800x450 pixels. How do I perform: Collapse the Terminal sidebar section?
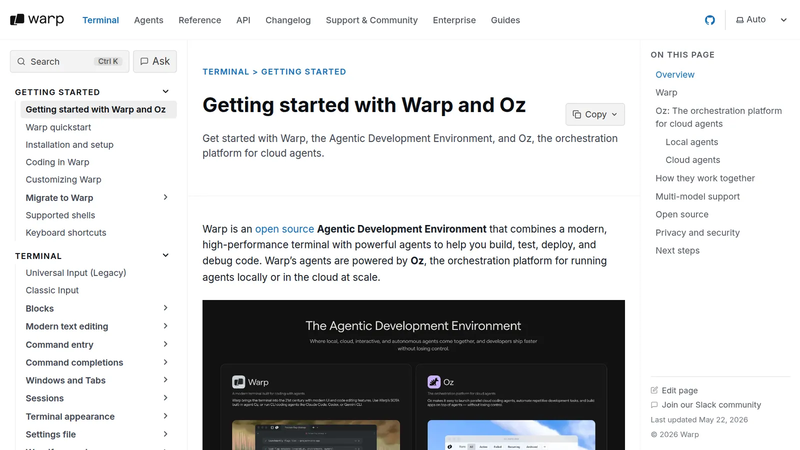(x=165, y=255)
